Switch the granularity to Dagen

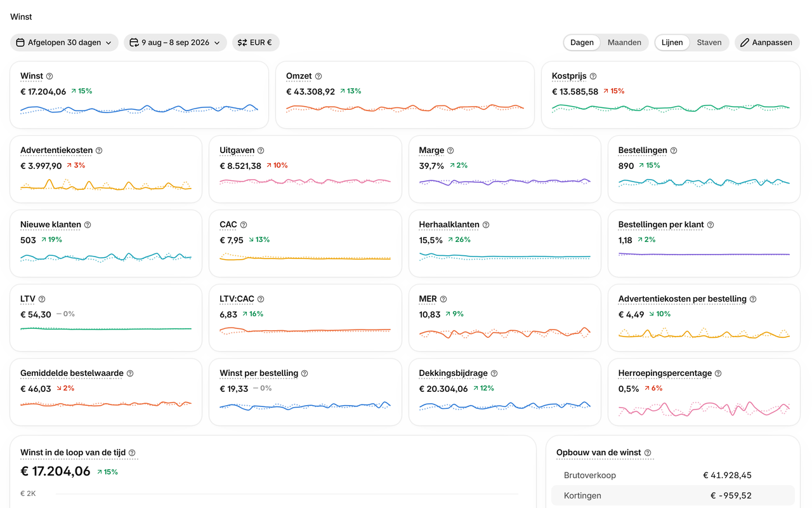(582, 43)
